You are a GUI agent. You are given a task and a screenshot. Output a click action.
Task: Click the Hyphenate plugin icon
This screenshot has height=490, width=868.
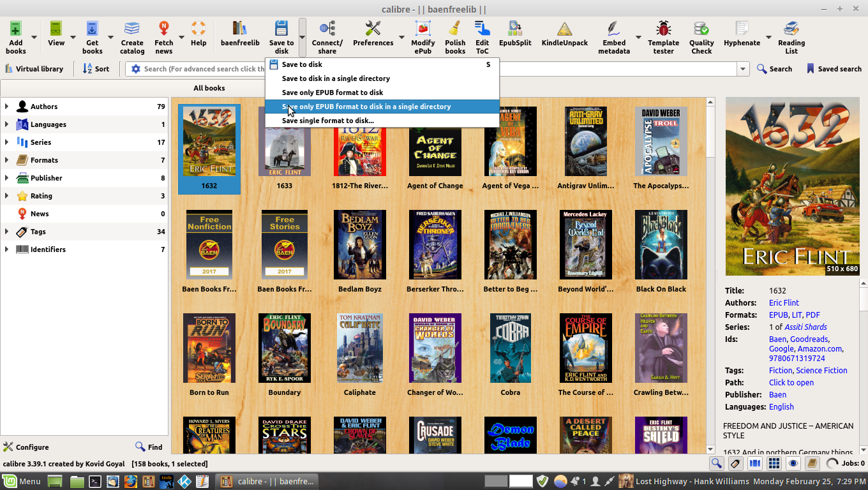point(742,29)
